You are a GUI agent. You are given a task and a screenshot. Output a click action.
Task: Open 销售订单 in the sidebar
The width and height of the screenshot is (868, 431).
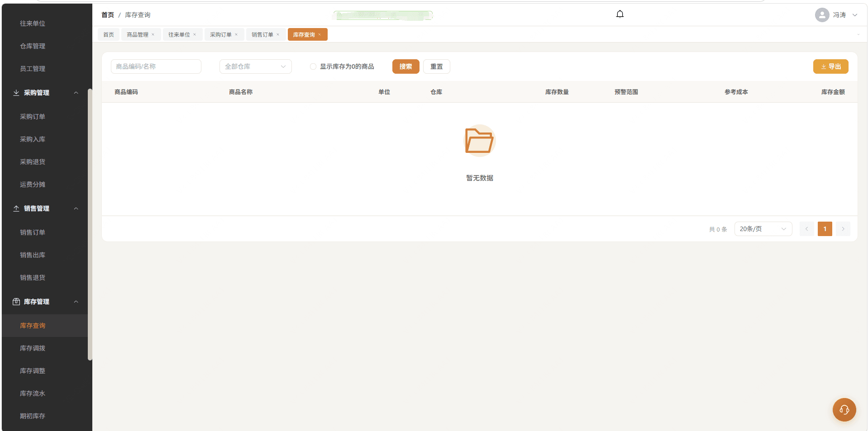point(33,232)
